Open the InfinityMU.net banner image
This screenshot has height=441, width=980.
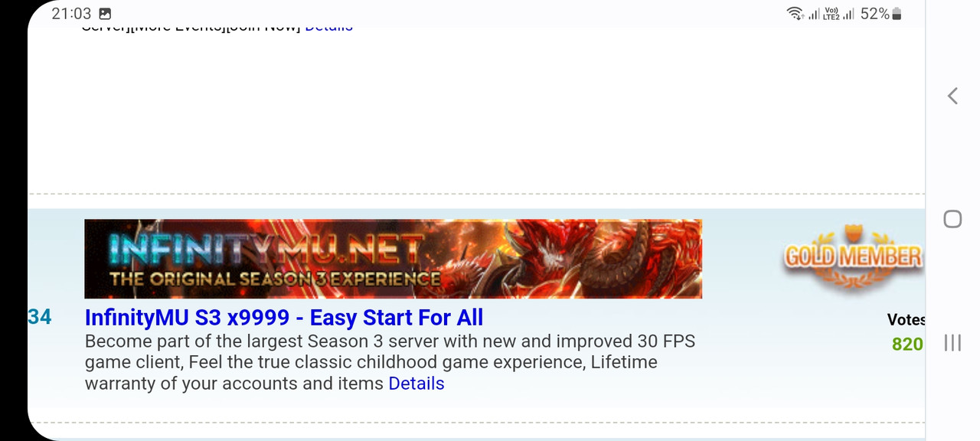393,259
